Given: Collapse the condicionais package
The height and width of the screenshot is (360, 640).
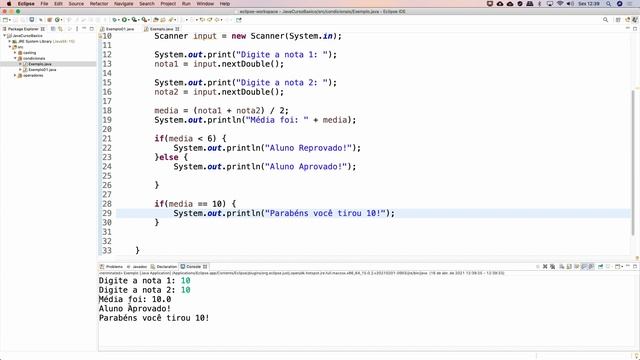Looking at the screenshot, I should pyautogui.click(x=15, y=58).
